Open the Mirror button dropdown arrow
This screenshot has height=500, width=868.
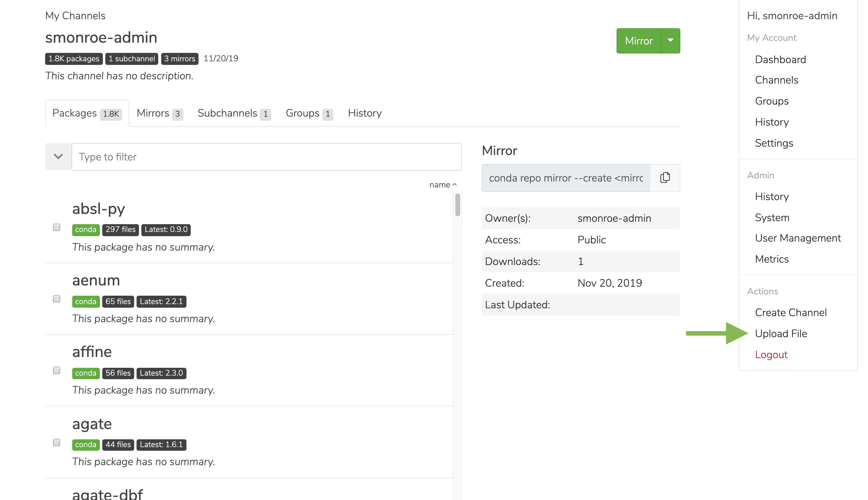tap(670, 41)
